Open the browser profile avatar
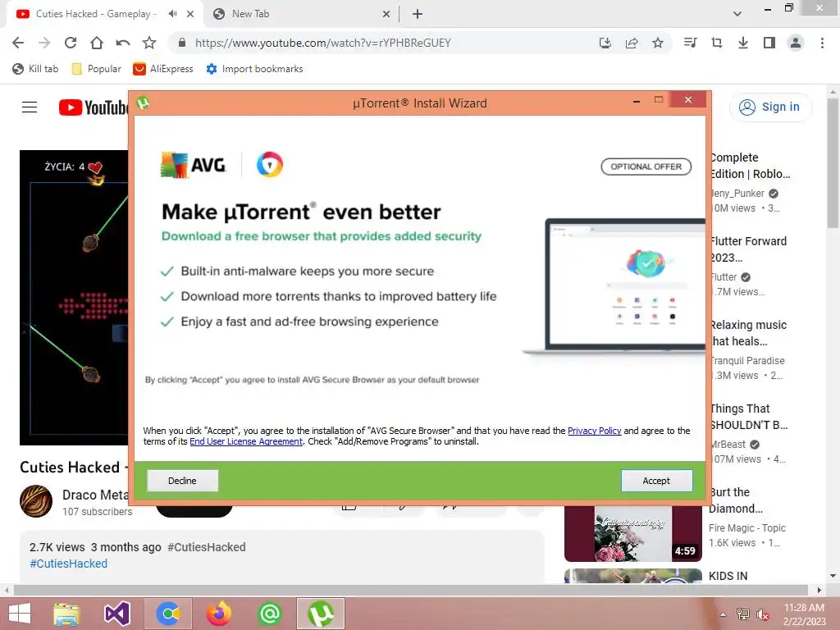The image size is (840, 630). [796, 43]
